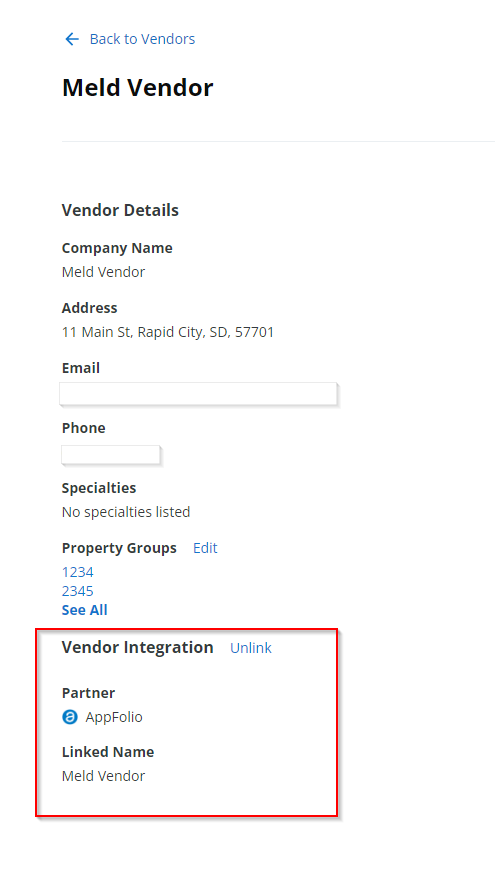Screen dimensions: 495x893
Task: Click the redacted Email field
Action: (x=198, y=394)
